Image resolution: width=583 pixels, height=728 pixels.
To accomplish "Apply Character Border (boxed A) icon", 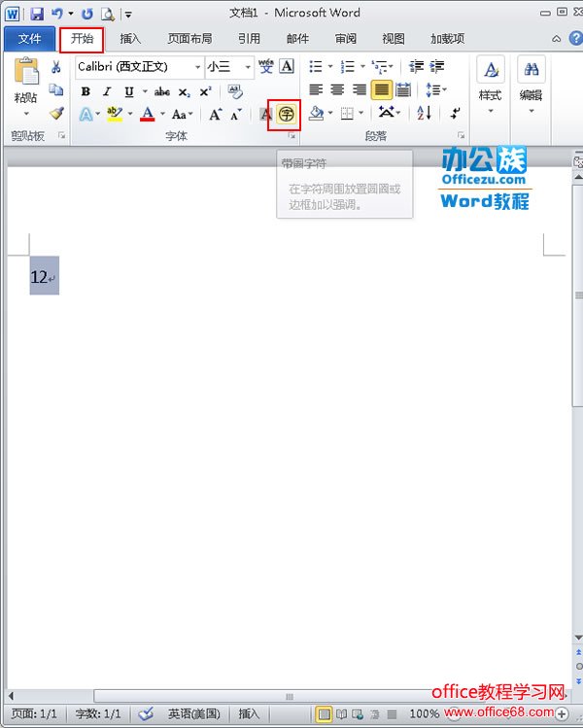I will click(287, 66).
